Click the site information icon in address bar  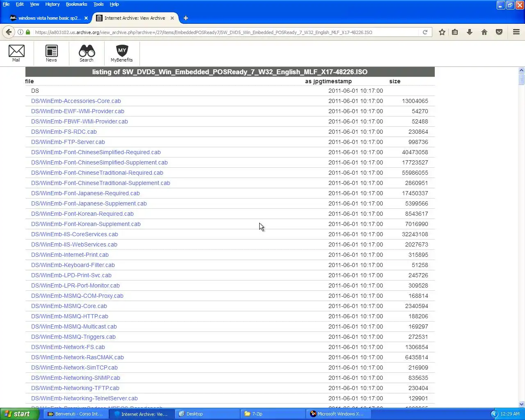[x=20, y=32]
